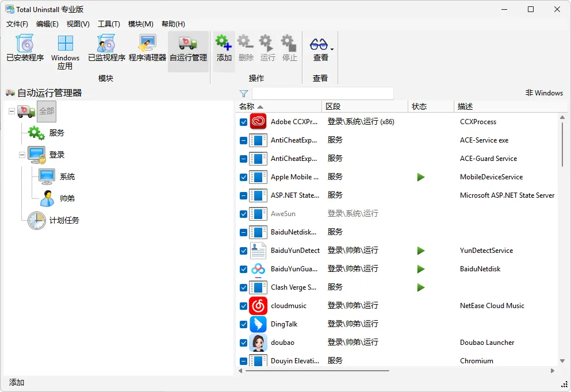Click the doubao avatar icon
This screenshot has height=392, width=571.
coord(258,343)
